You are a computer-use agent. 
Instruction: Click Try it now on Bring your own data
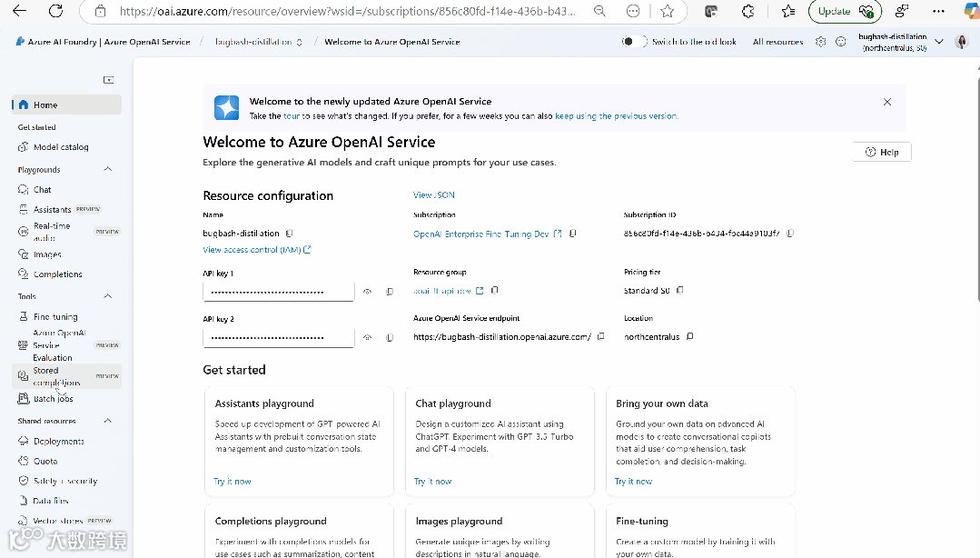[633, 482]
